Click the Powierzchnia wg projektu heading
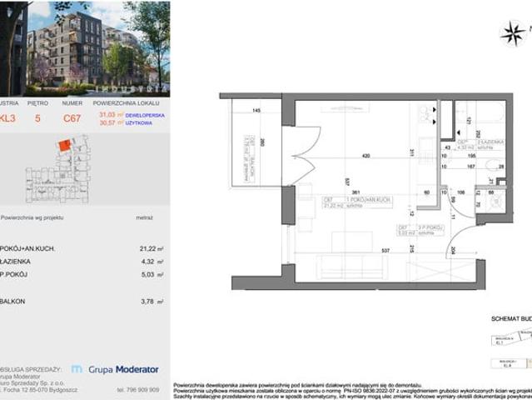 (32, 217)
